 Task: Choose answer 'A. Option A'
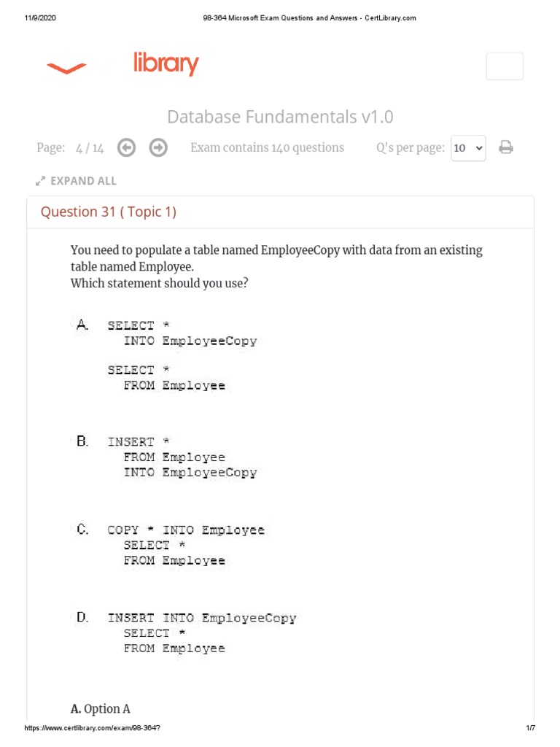[101, 709]
